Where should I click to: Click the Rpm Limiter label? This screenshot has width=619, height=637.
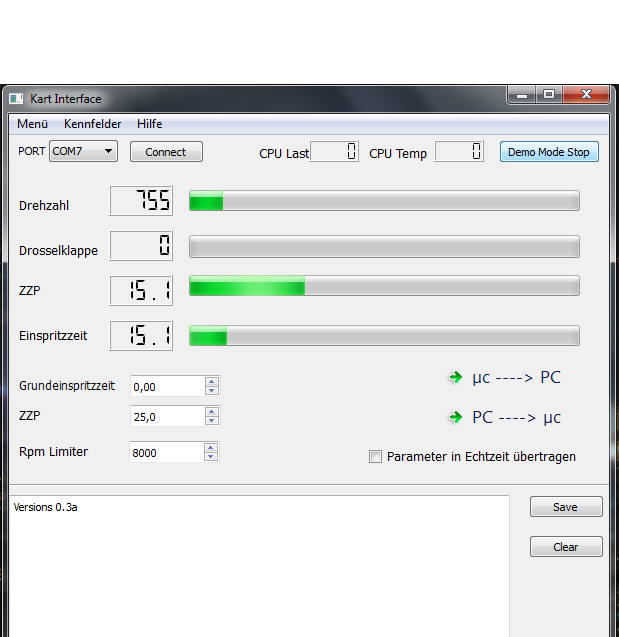click(53, 452)
